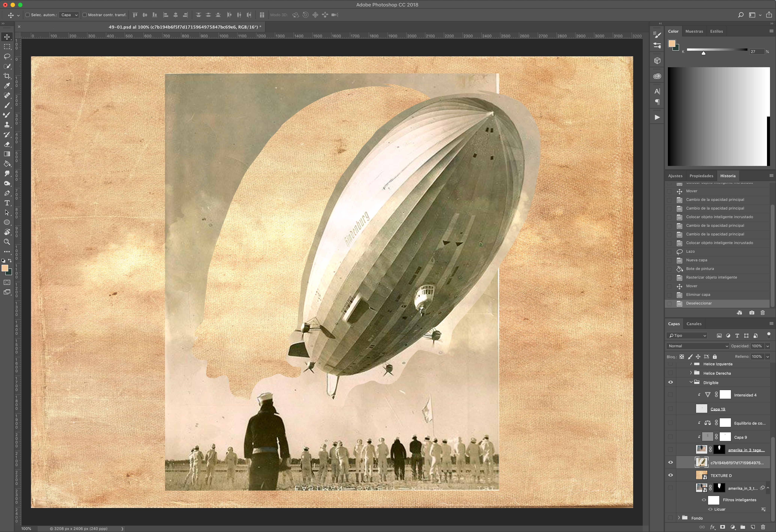Show the Capa 19 layer

click(x=671, y=409)
